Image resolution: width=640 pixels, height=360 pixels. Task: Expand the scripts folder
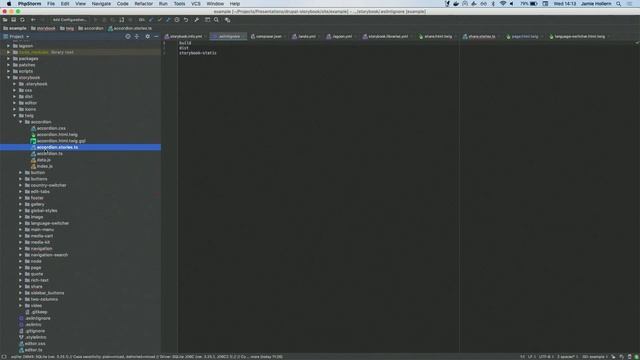click(9, 71)
